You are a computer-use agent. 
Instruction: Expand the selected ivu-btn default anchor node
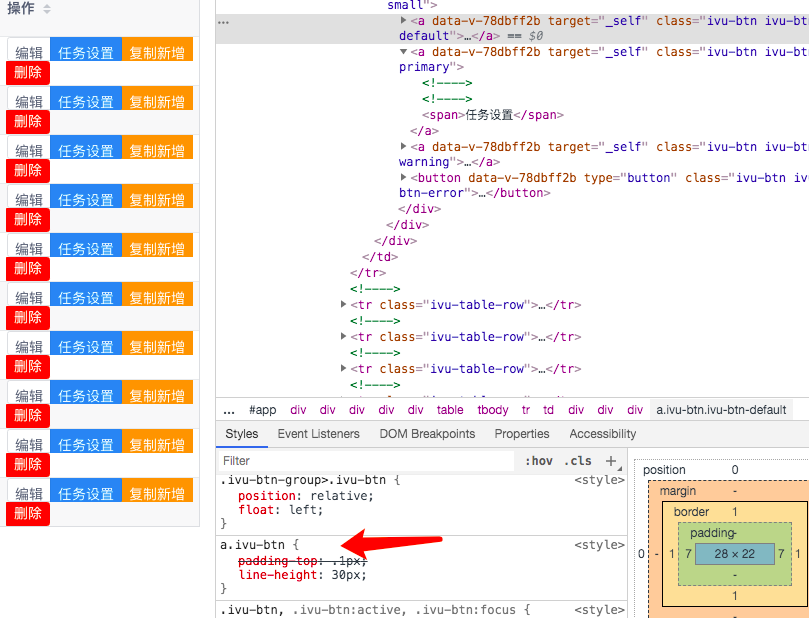(403, 21)
